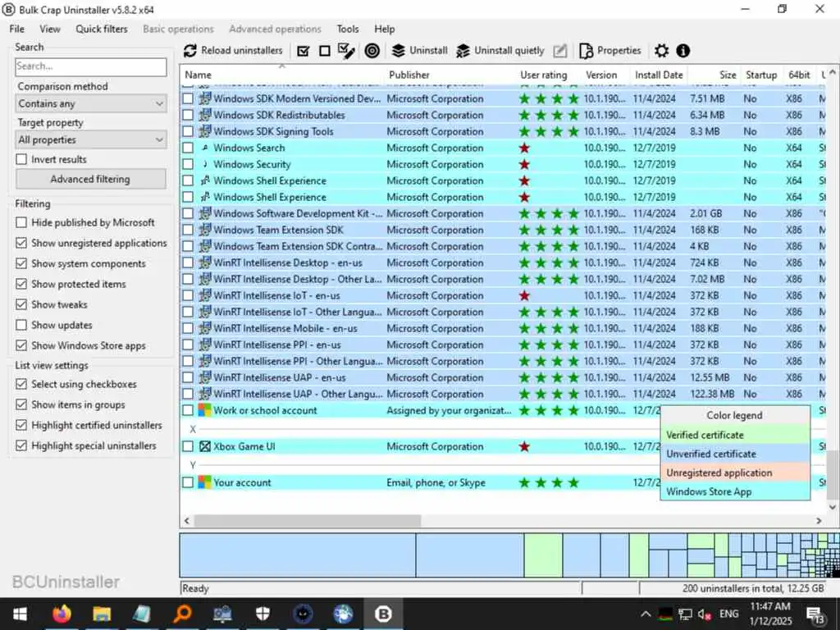Screen dimensions: 840x630
Task: Click the Uninstall quietly icon
Action: (463, 51)
